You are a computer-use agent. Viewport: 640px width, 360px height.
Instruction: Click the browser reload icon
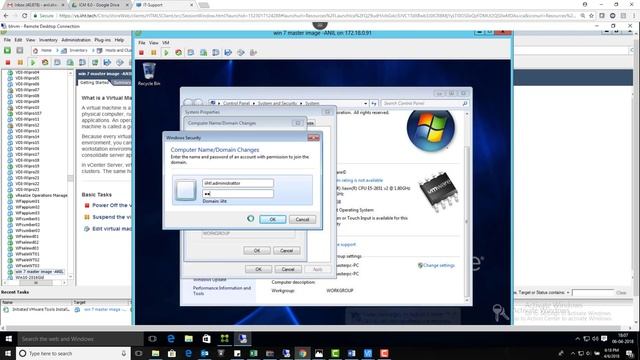24,16
